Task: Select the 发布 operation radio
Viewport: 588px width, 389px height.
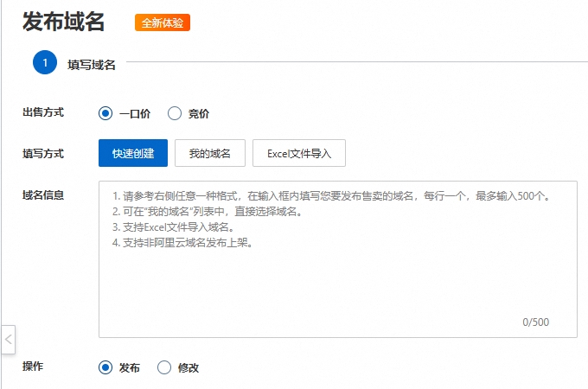Action: click(x=105, y=367)
